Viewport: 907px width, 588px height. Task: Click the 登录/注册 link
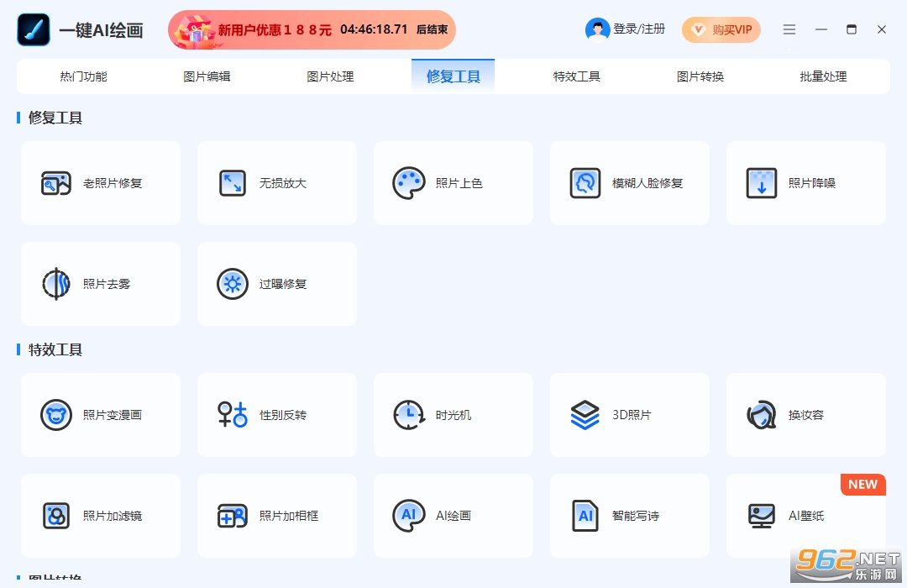pos(639,29)
